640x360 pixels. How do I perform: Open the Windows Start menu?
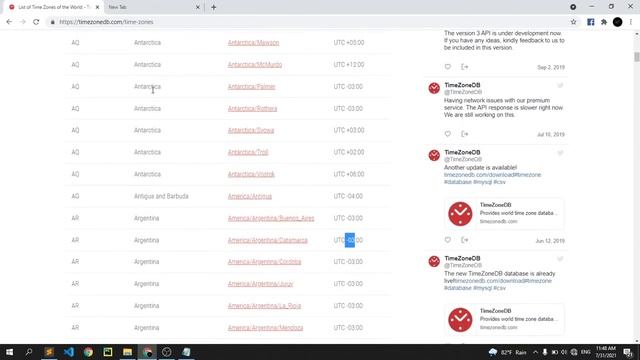(x=9, y=352)
